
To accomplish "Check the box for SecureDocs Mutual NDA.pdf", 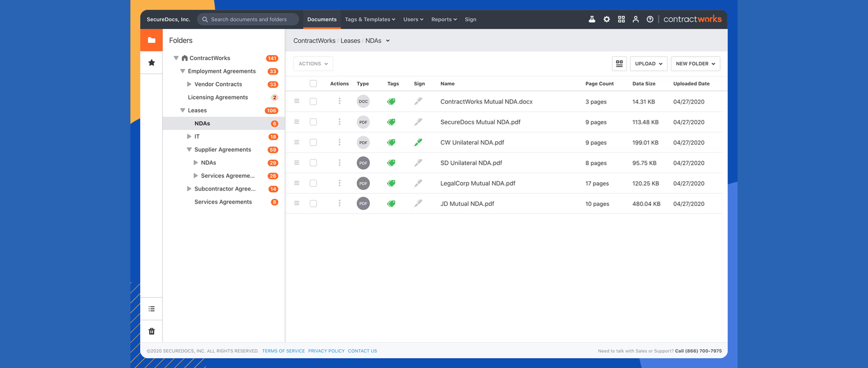I will tap(313, 122).
